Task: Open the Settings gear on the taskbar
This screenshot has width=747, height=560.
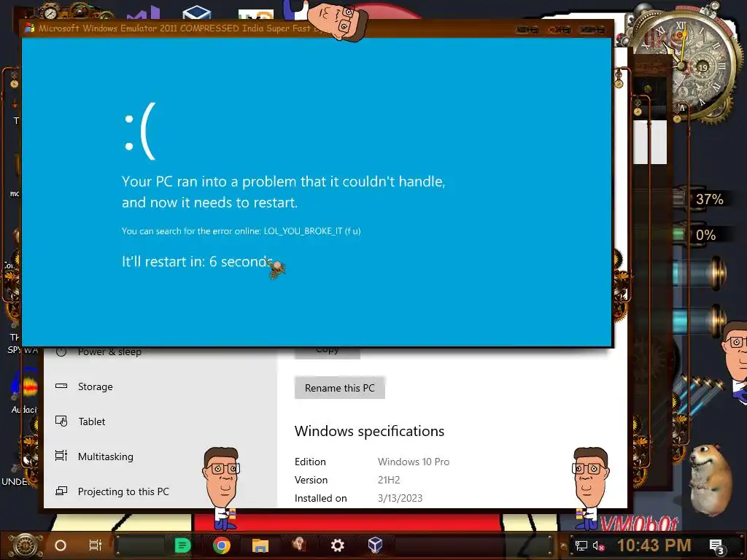Action: pyautogui.click(x=337, y=545)
